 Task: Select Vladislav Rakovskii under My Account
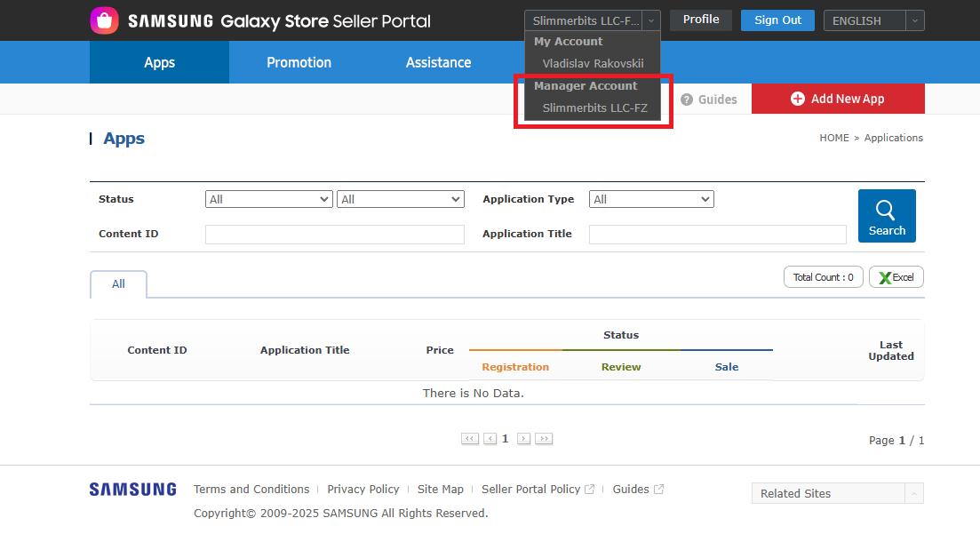[593, 64]
